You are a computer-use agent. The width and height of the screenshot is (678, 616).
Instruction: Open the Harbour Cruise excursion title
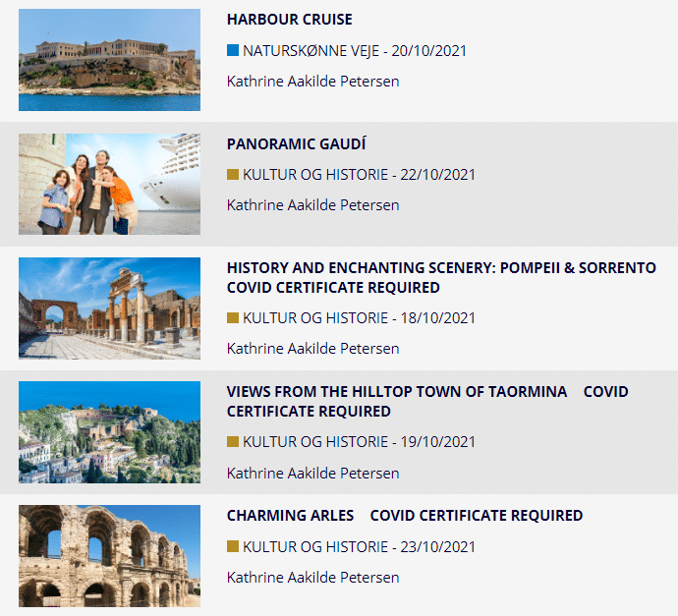(289, 20)
